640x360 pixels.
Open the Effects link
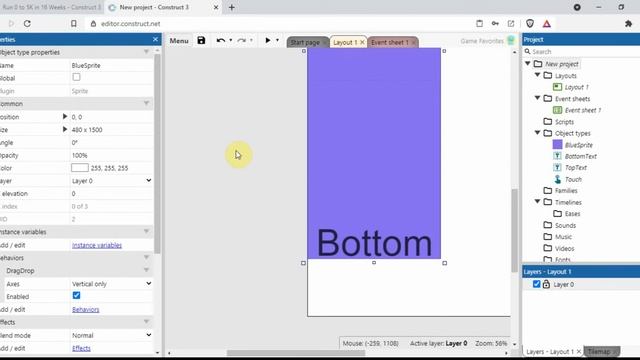[81, 348]
